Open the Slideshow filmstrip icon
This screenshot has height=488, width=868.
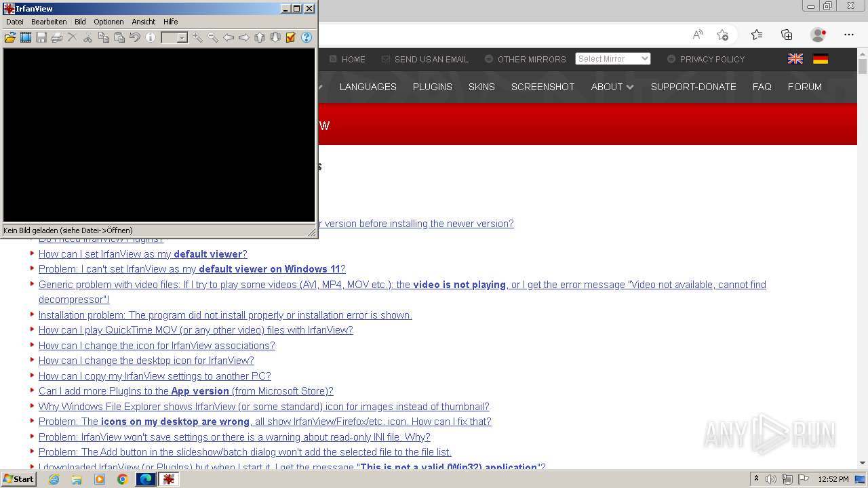(26, 37)
